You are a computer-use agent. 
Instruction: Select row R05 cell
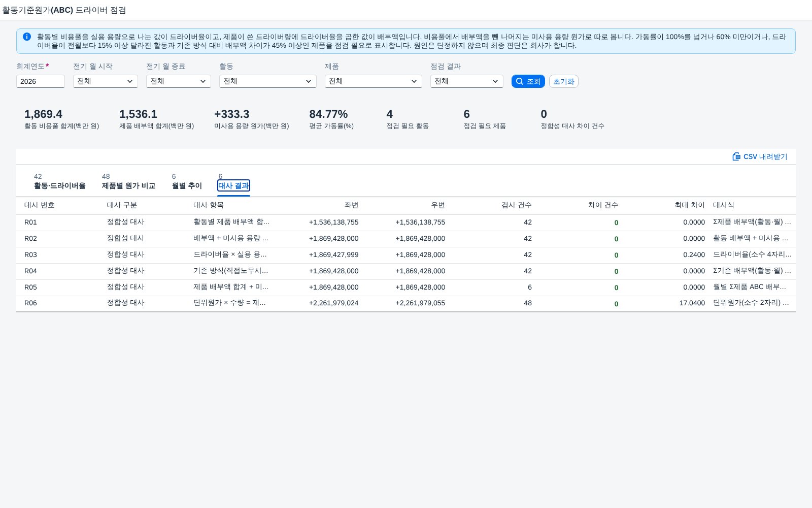click(30, 288)
